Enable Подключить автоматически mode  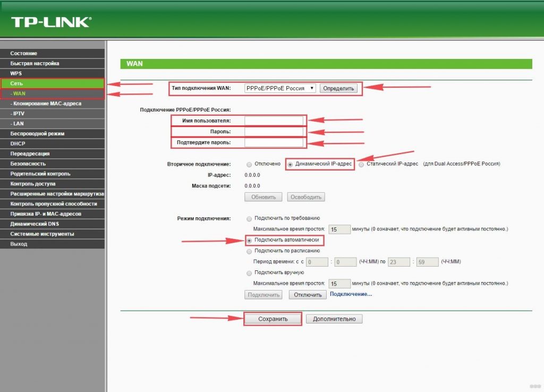(249, 240)
